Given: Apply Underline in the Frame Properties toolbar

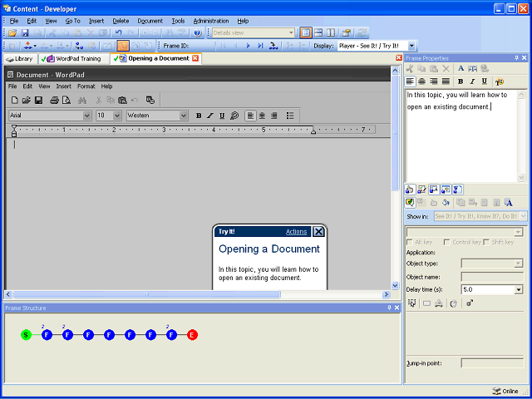Looking at the screenshot, I should [484, 81].
